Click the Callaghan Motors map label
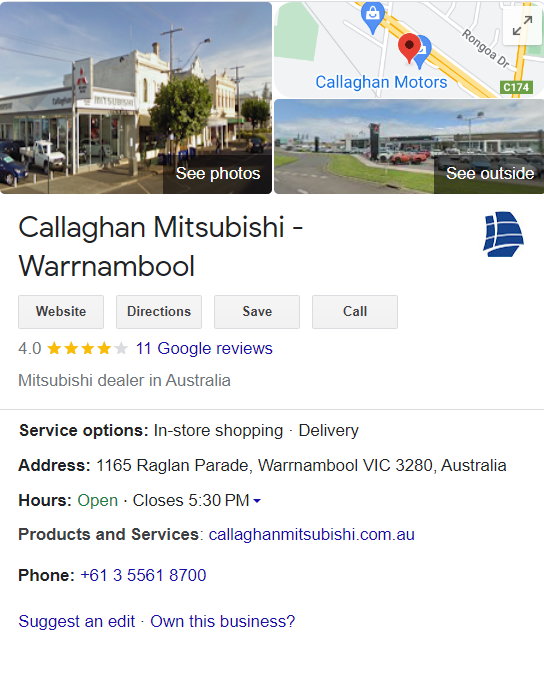Viewport: 544px width, 684px height. pos(381,82)
